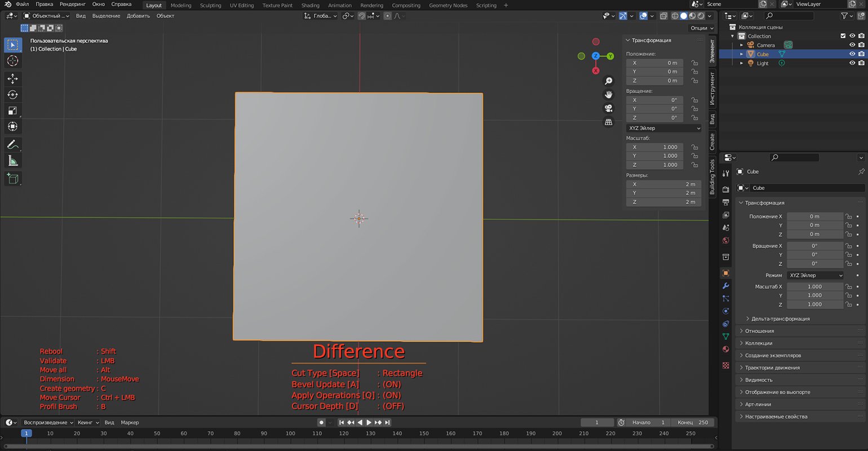Image resolution: width=868 pixels, height=451 pixels.
Task: Select the Move tool in left toolbar
Action: tap(12, 79)
